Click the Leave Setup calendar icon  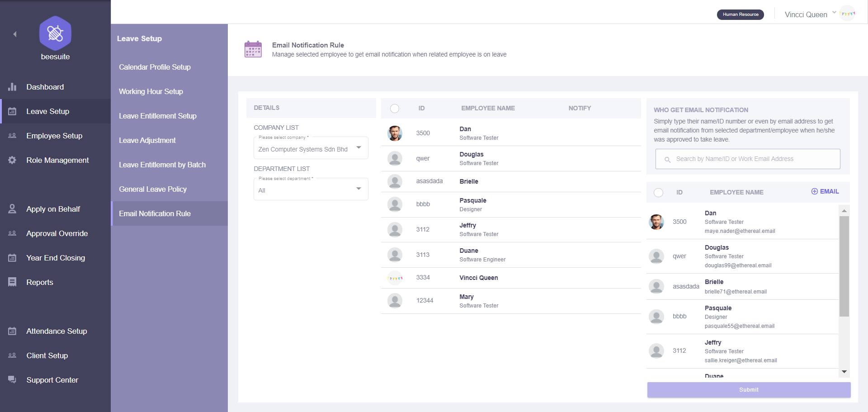pos(12,111)
